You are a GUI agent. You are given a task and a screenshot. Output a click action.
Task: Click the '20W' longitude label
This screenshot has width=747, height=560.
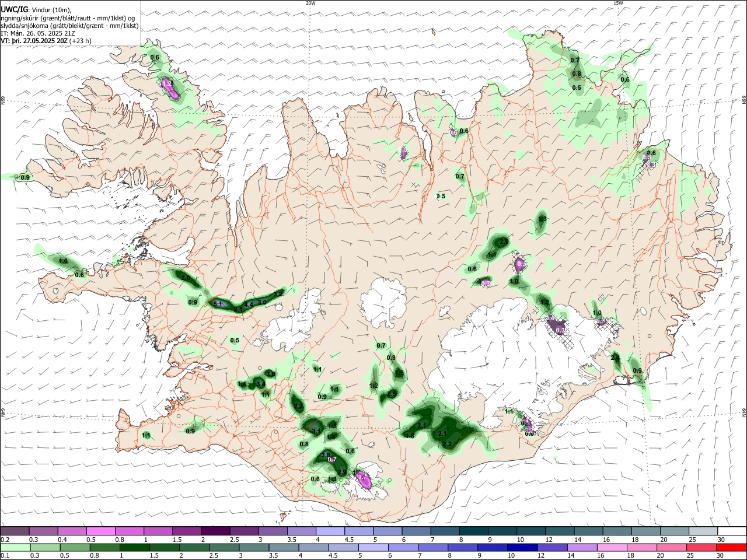pyautogui.click(x=311, y=3)
